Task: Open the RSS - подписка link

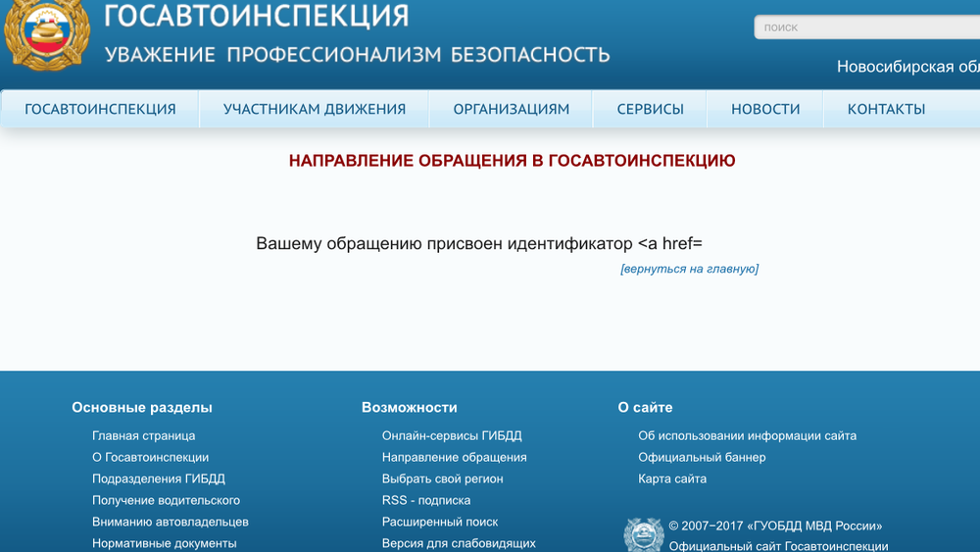Action: [426, 500]
